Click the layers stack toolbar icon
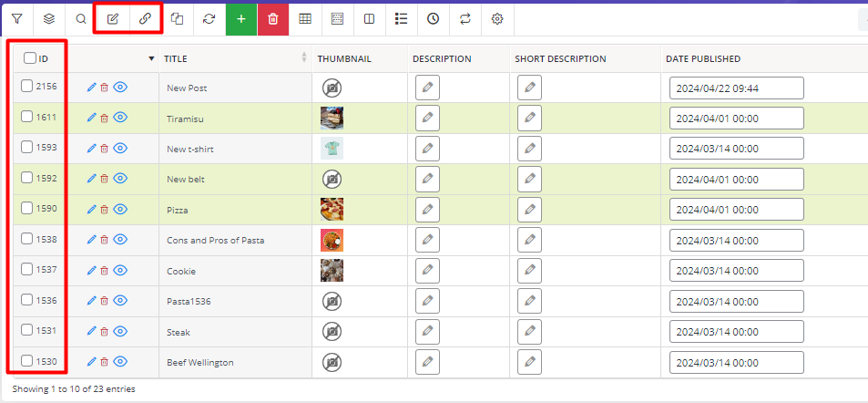868x403 pixels. [49, 19]
